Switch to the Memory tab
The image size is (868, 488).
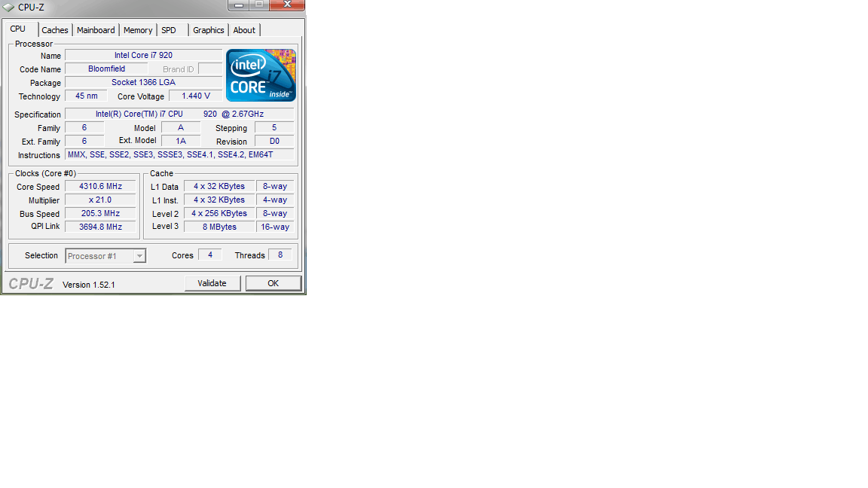click(138, 30)
